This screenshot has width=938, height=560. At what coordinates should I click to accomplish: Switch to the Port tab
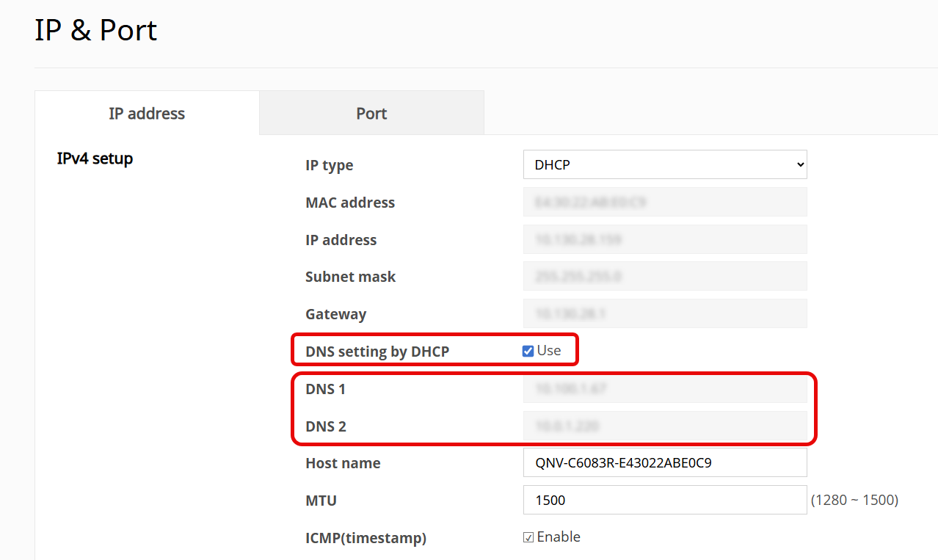[x=371, y=113]
